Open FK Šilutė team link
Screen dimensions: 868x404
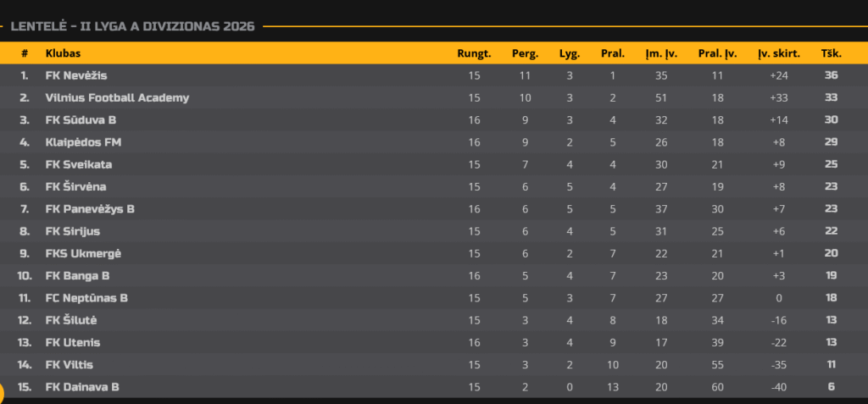pyautogui.click(x=71, y=320)
